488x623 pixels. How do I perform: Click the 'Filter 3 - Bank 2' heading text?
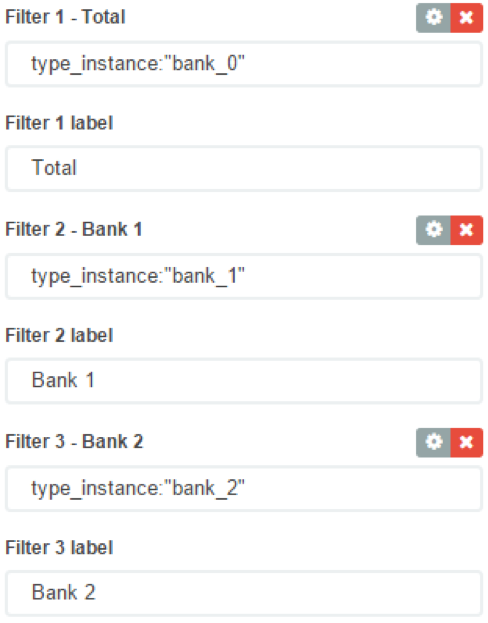pyautogui.click(x=74, y=441)
